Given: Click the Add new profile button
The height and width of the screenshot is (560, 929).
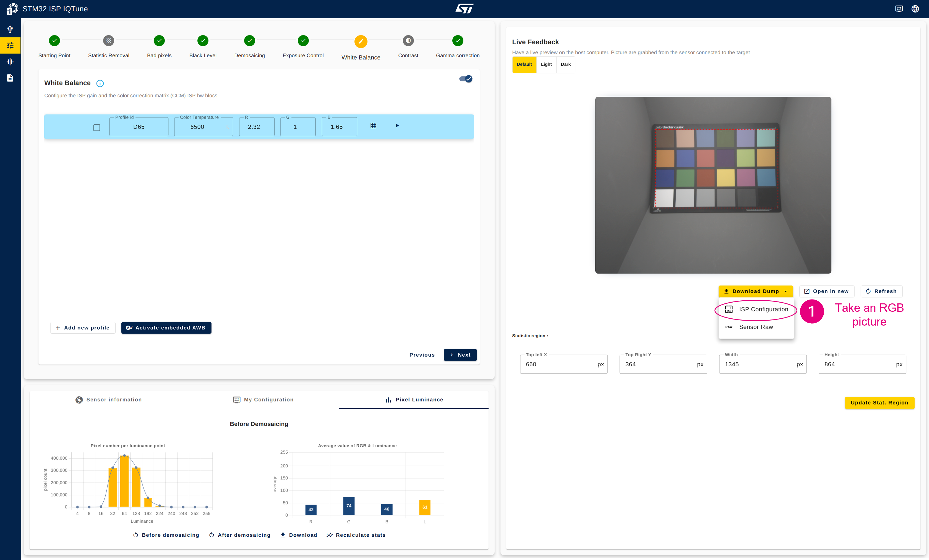Looking at the screenshot, I should click(81, 327).
